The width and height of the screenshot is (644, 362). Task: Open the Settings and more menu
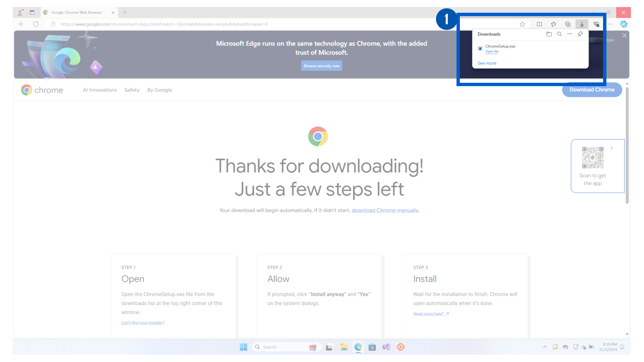(x=610, y=24)
